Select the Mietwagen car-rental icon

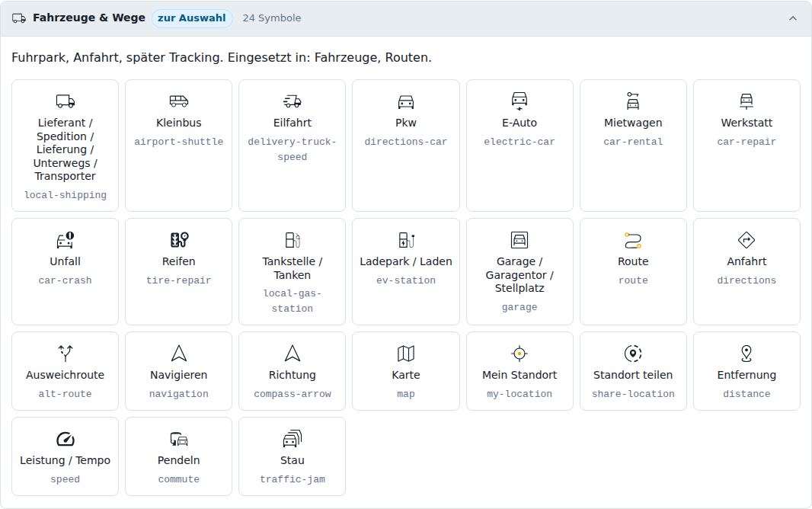[x=633, y=101]
